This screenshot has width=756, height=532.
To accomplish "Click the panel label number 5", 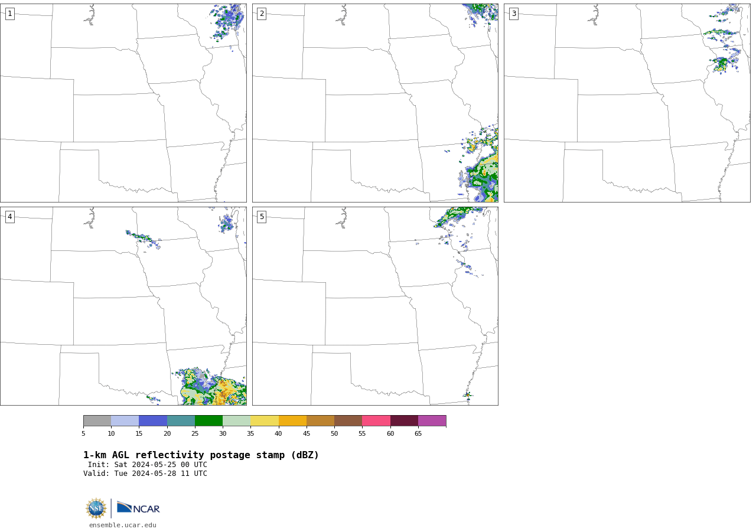I will click(x=262, y=217).
